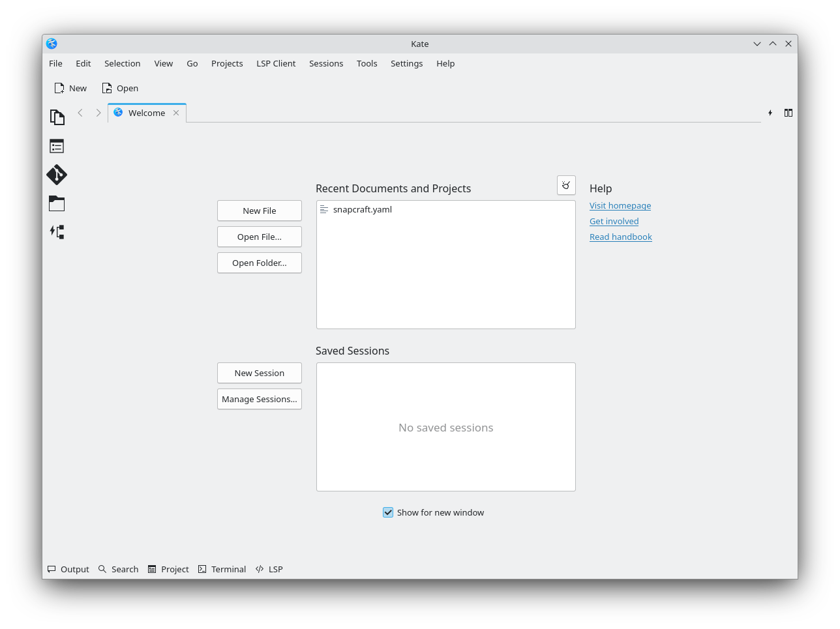This screenshot has height=629, width=840.
Task: Open the Filesystem Browser list icon in sidebar
Action: click(x=57, y=146)
